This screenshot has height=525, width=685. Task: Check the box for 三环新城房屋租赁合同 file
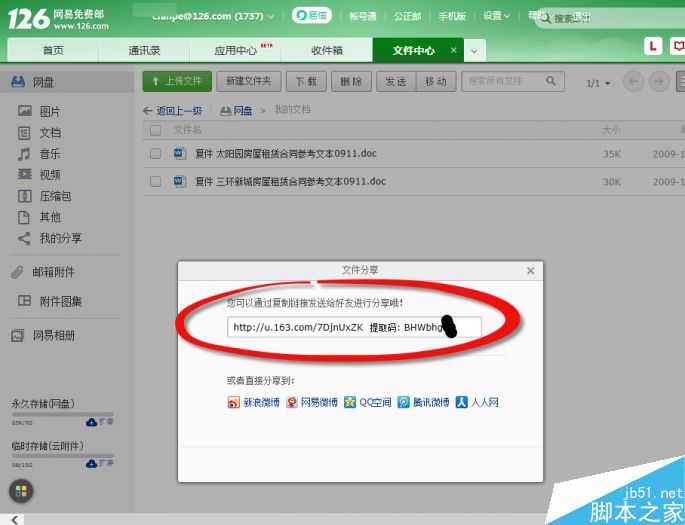pos(155,182)
